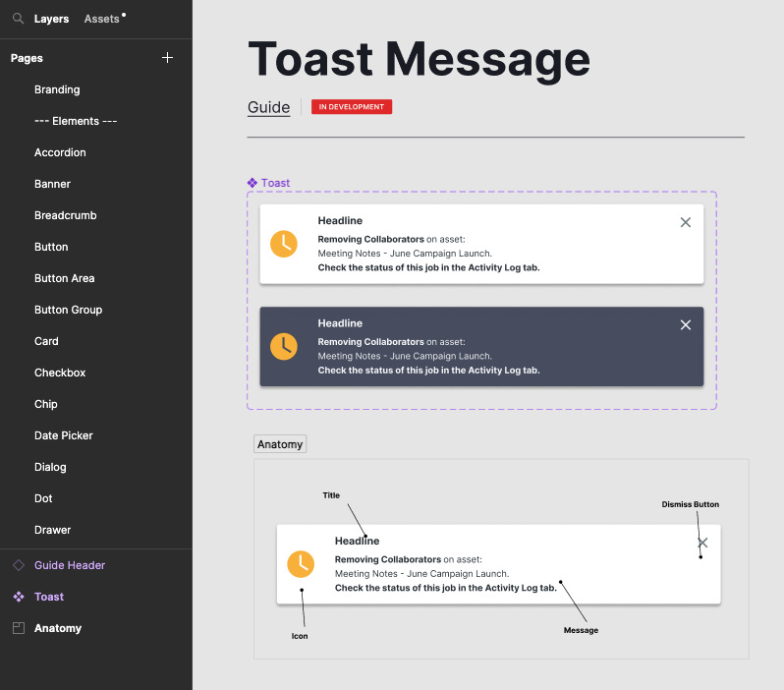This screenshot has width=784, height=690.
Task: Click the purple Toast component label icon on canvas
Action: (252, 183)
